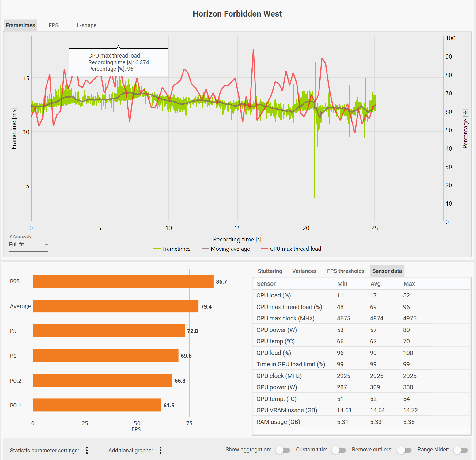Screen dimensions: 476x460
Task: Select the GPU VRAM usage (GB) row
Action: 361,410
